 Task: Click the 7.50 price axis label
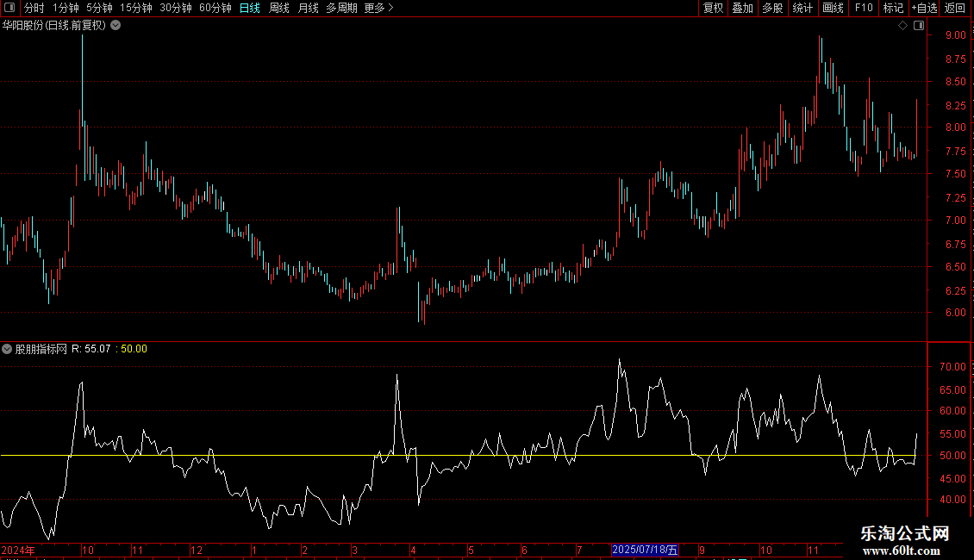[955, 174]
